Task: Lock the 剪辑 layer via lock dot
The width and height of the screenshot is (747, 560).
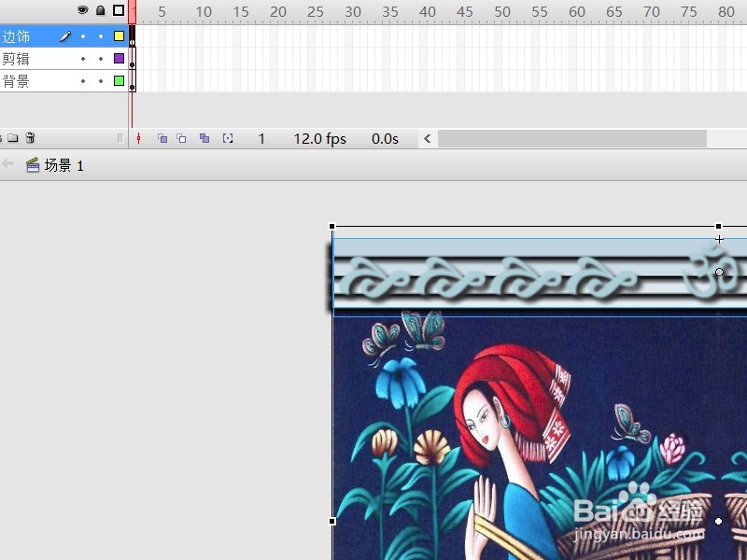Action: click(101, 59)
